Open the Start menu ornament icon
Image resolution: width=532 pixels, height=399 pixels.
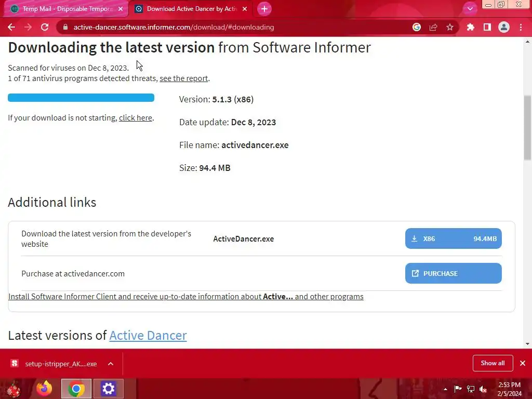(x=14, y=389)
